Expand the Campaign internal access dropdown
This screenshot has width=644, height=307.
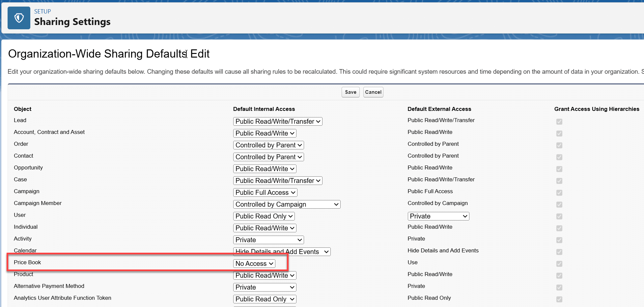(265, 192)
